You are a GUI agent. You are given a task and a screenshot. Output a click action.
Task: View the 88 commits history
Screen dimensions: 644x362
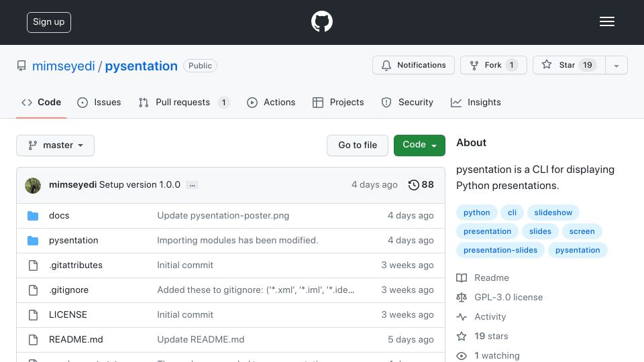(x=421, y=185)
